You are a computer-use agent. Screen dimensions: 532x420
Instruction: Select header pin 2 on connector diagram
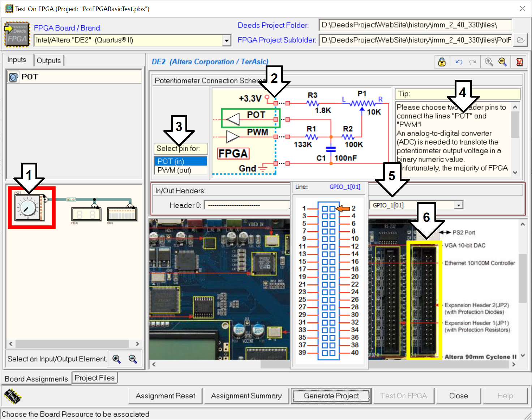pos(332,209)
